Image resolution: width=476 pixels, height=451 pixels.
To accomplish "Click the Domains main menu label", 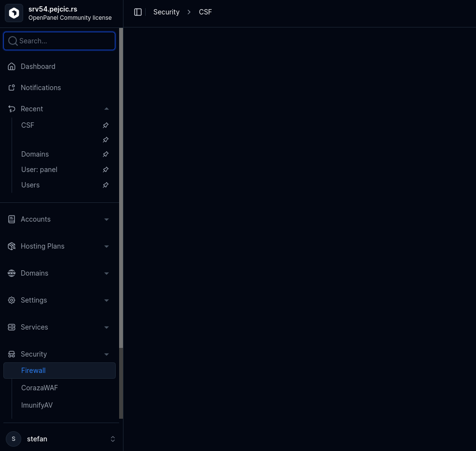I will click(x=34, y=273).
